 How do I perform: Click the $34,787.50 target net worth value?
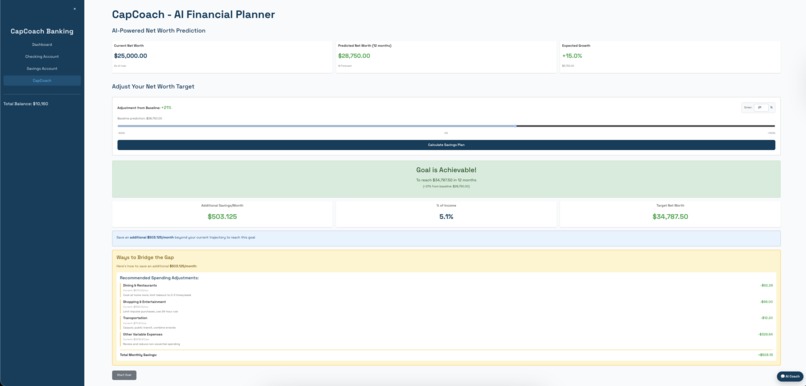[x=670, y=216]
